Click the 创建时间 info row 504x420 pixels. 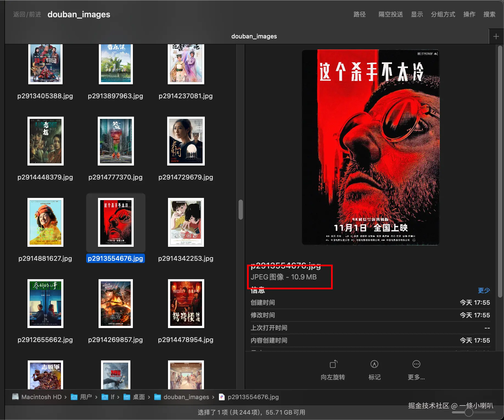click(x=370, y=303)
